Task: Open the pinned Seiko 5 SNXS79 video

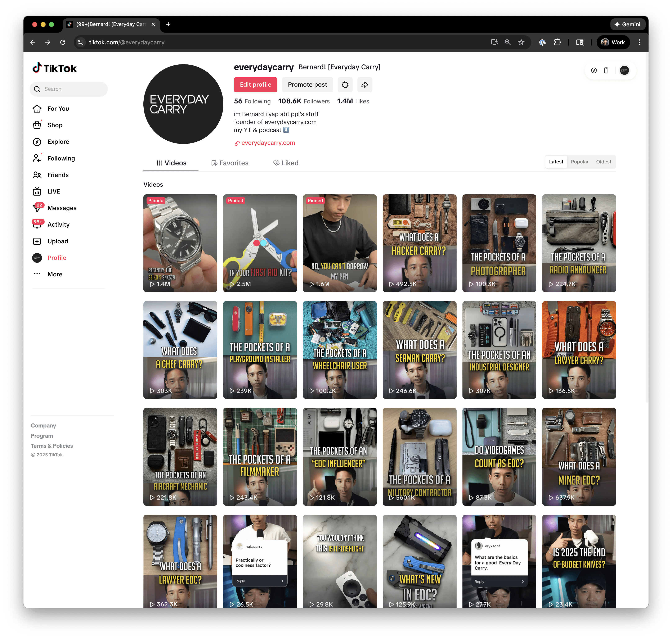Action: click(180, 243)
